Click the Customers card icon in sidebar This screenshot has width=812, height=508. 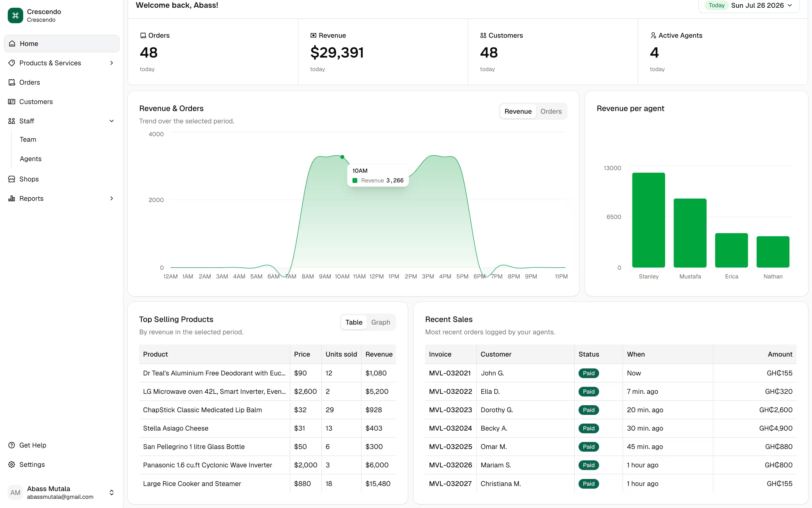[12, 101]
